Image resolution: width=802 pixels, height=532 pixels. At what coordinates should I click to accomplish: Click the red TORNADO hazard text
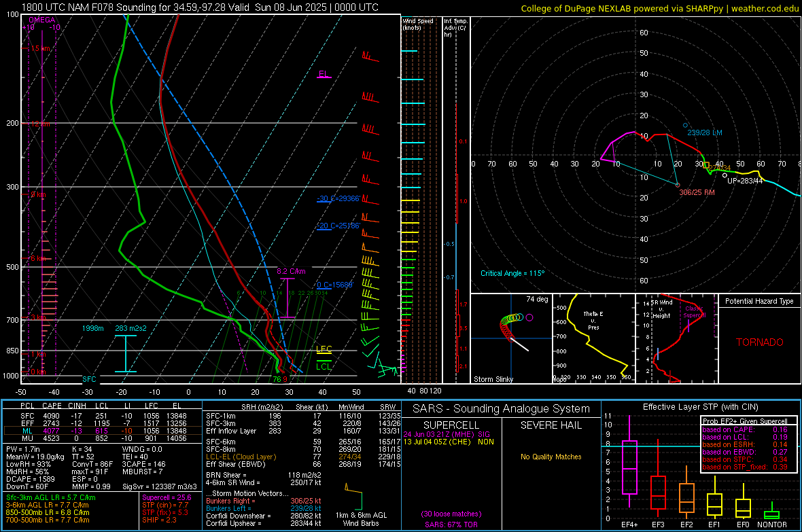pos(760,342)
